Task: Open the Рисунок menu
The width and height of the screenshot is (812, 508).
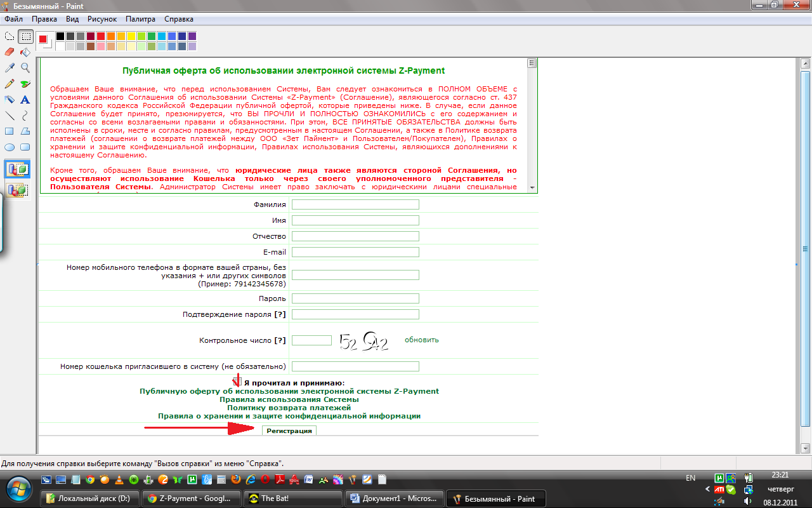Action: tap(102, 19)
